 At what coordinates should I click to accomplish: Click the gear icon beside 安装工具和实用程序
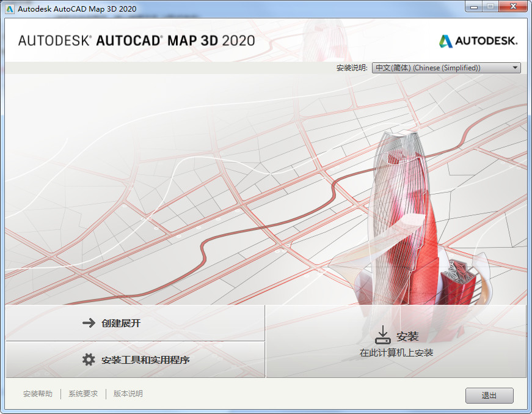(x=89, y=360)
